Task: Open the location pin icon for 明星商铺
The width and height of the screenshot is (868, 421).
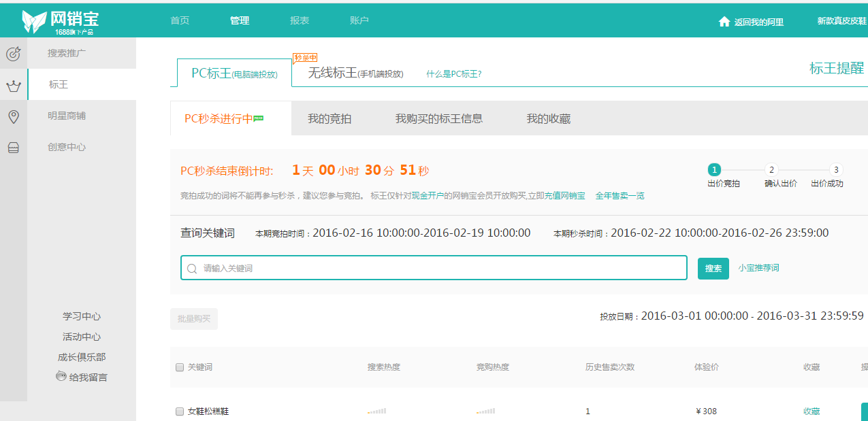Action: [x=13, y=116]
